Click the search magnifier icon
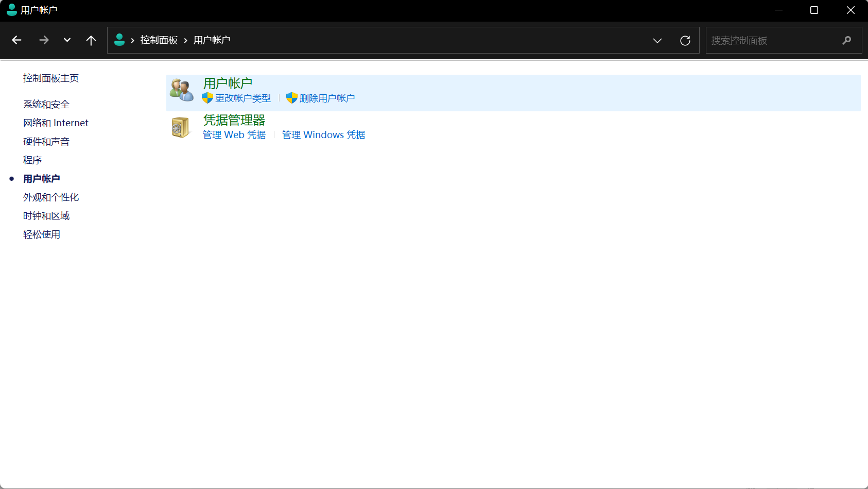 click(847, 40)
